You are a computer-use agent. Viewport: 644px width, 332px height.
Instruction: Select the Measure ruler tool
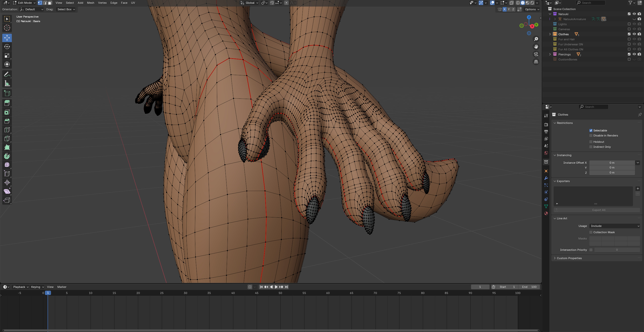click(x=7, y=83)
